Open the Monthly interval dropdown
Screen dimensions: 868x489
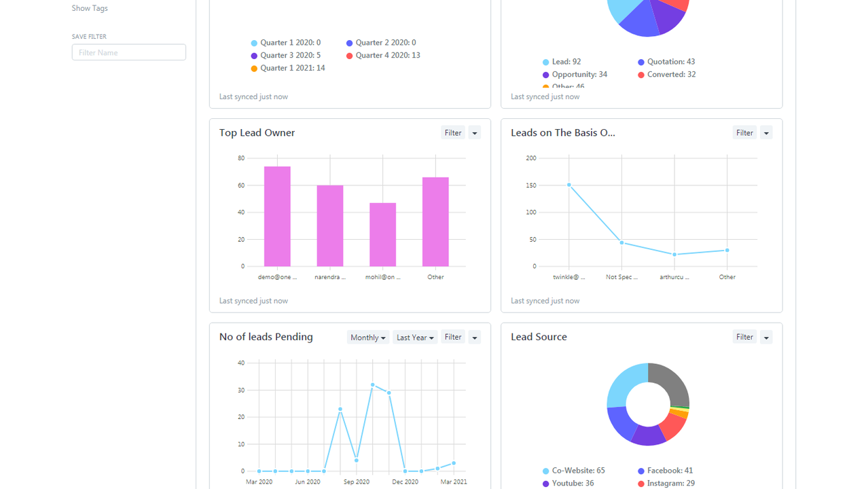click(368, 338)
